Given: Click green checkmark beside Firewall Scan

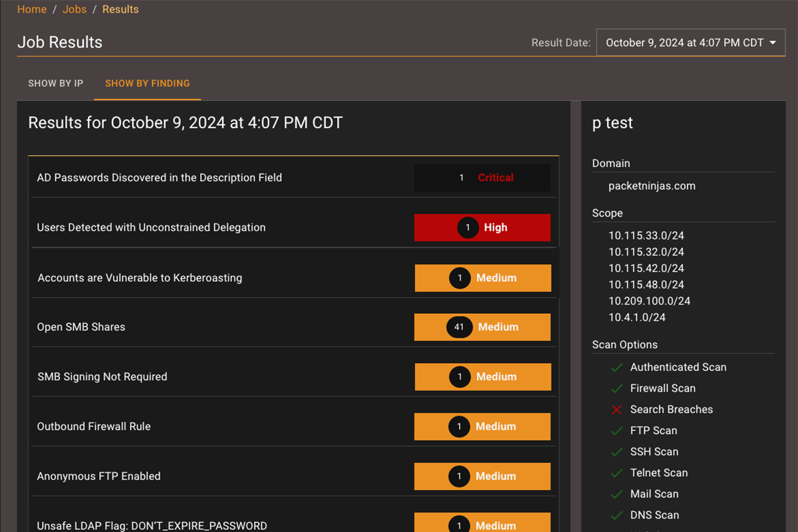Looking at the screenshot, I should pyautogui.click(x=616, y=389).
